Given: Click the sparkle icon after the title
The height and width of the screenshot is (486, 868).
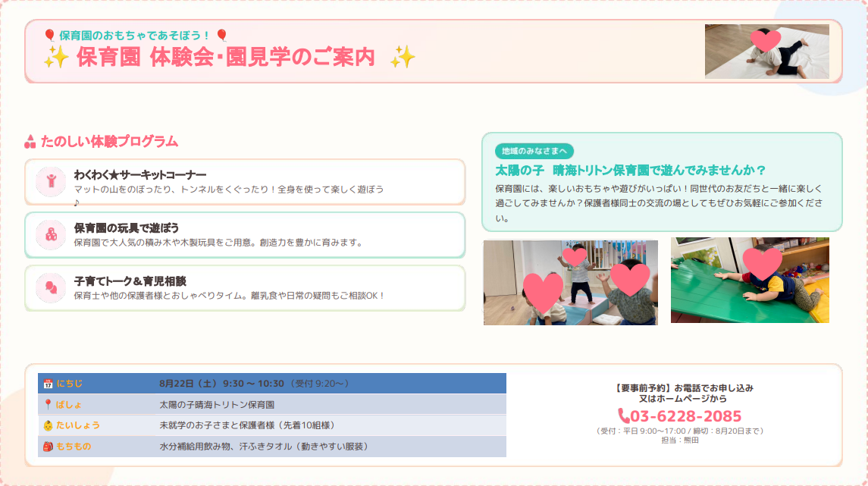Looking at the screenshot, I should (x=403, y=58).
